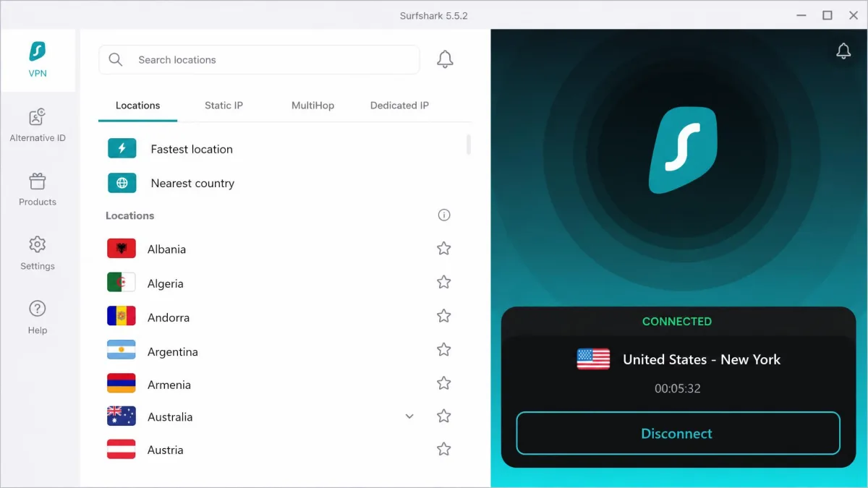Favorite Algeria with its star
The height and width of the screenshot is (488, 868).
click(x=444, y=283)
